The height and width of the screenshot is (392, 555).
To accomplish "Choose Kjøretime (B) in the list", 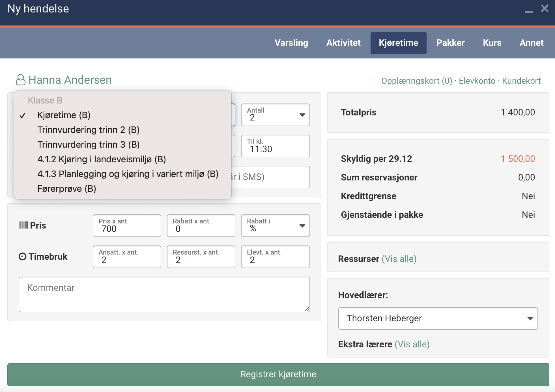I will coord(123,115).
